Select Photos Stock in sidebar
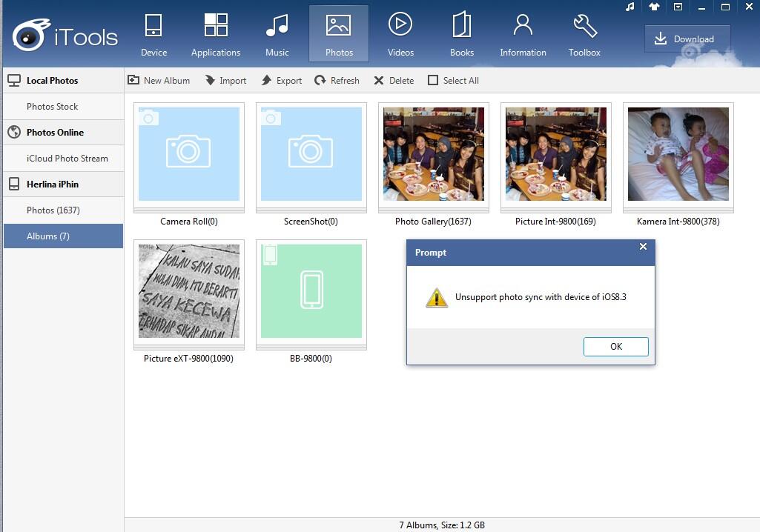Image resolution: width=760 pixels, height=532 pixels. tap(53, 107)
